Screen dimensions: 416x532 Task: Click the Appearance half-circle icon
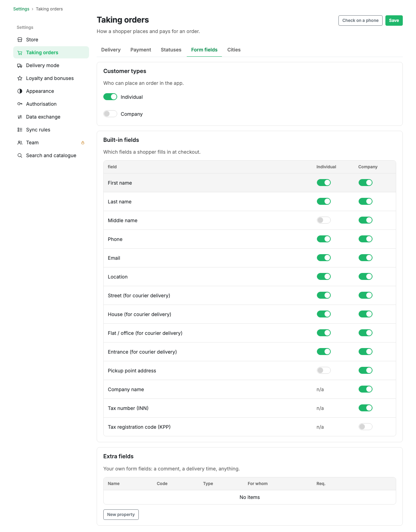tap(20, 91)
